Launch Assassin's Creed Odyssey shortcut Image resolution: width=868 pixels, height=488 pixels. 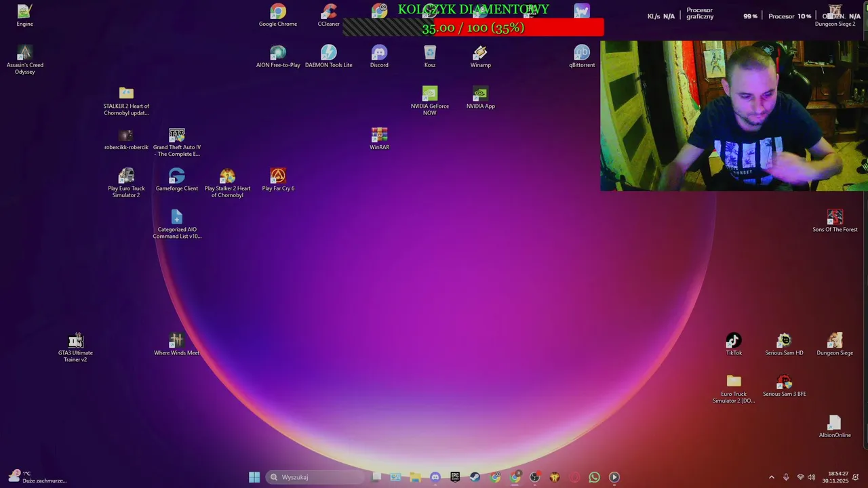click(25, 60)
